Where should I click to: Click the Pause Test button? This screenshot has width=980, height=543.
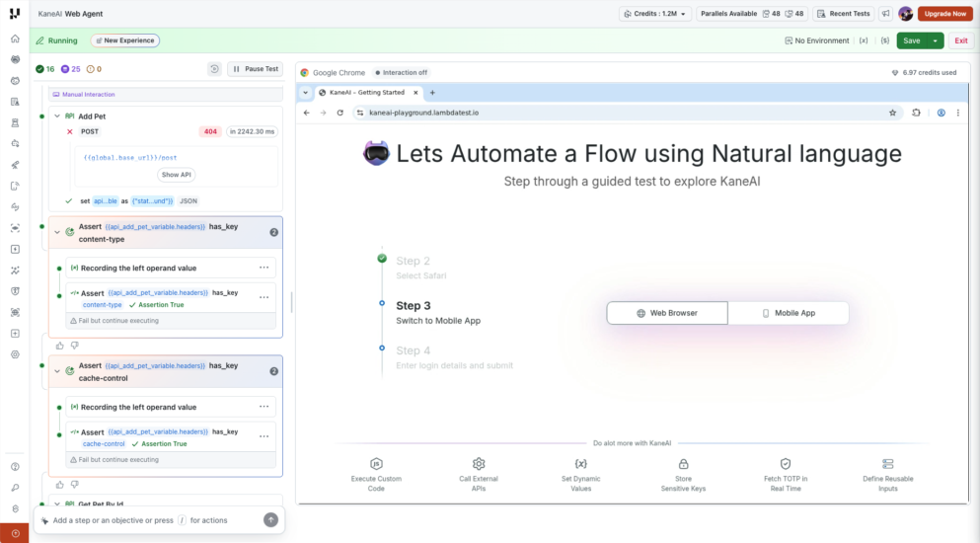coord(256,69)
